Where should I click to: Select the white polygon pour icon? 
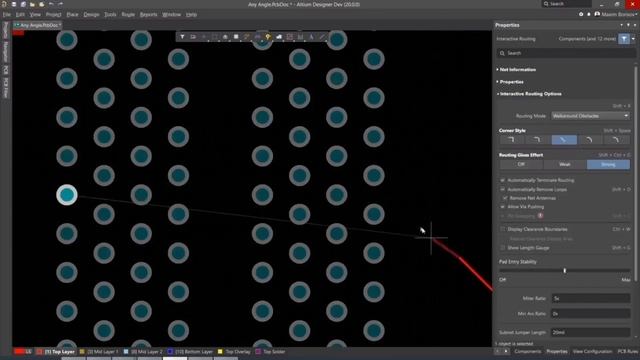tap(279, 37)
